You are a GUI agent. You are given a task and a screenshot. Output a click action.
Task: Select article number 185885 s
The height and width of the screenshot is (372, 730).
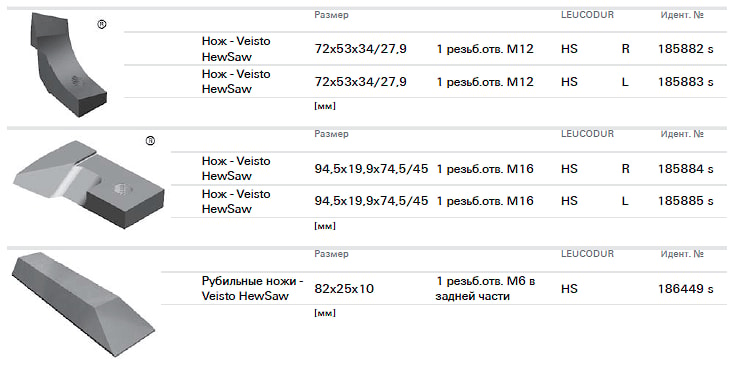(685, 201)
